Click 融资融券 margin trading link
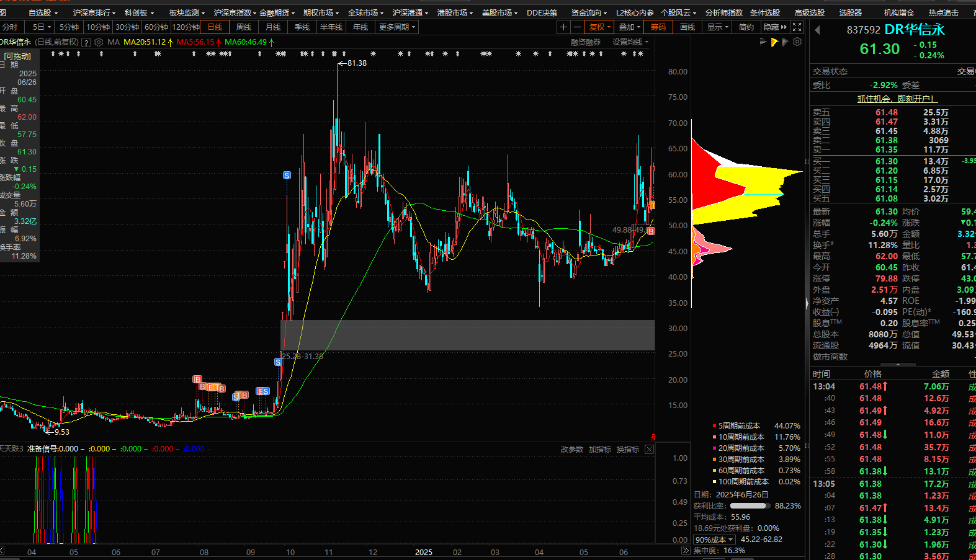 (x=586, y=42)
